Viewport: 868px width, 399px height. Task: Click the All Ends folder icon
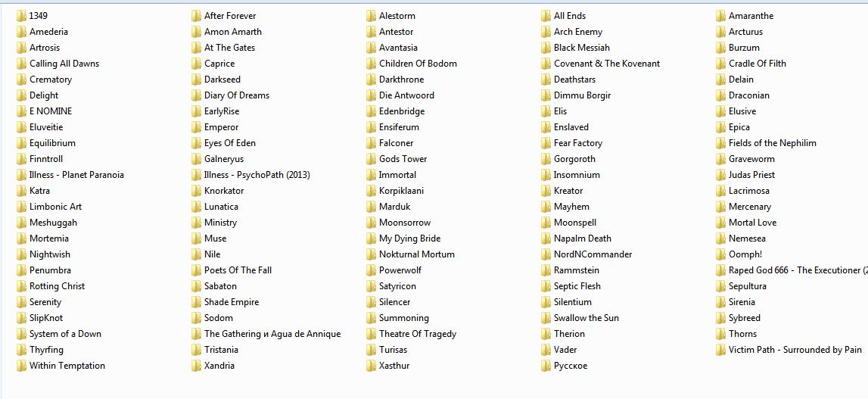tap(546, 15)
